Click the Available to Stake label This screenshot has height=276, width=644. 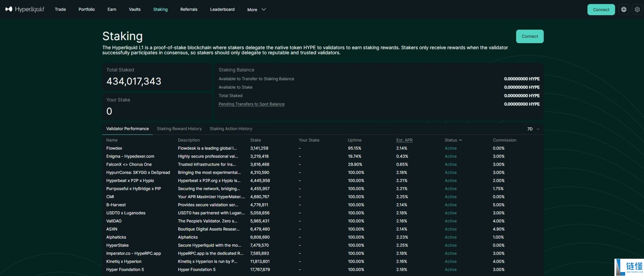(x=235, y=87)
